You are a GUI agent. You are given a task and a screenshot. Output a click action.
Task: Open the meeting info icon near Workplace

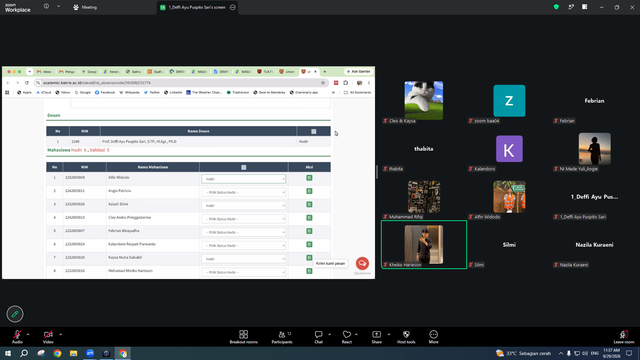click(x=46, y=7)
